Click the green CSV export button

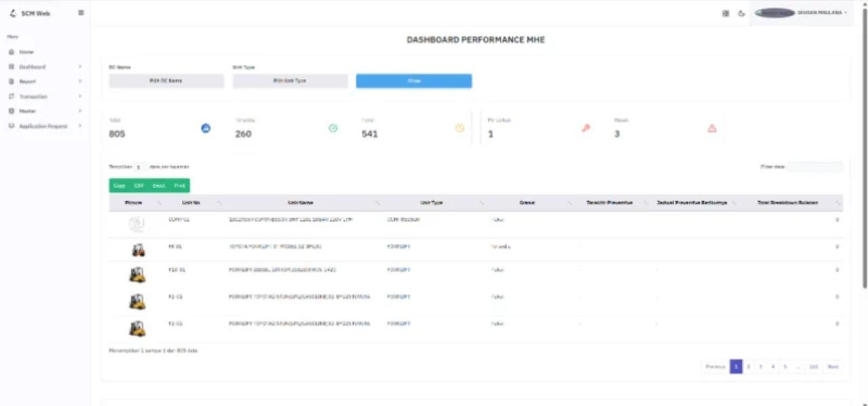point(139,185)
